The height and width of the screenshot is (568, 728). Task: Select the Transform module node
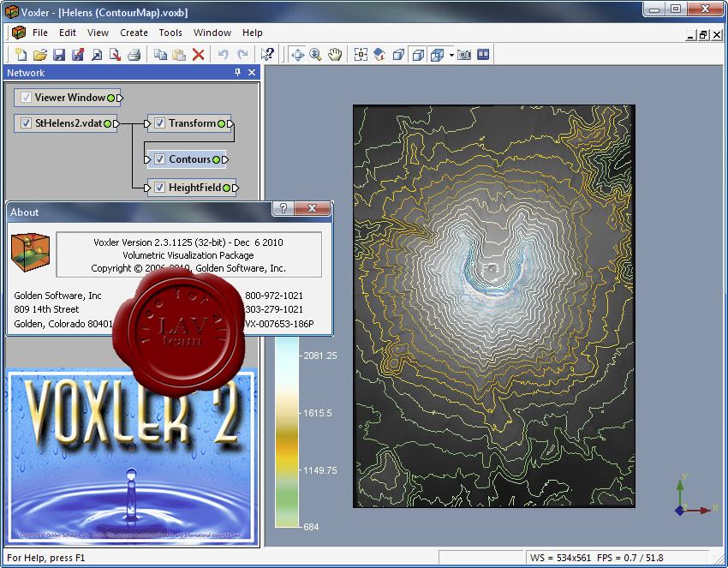189,123
